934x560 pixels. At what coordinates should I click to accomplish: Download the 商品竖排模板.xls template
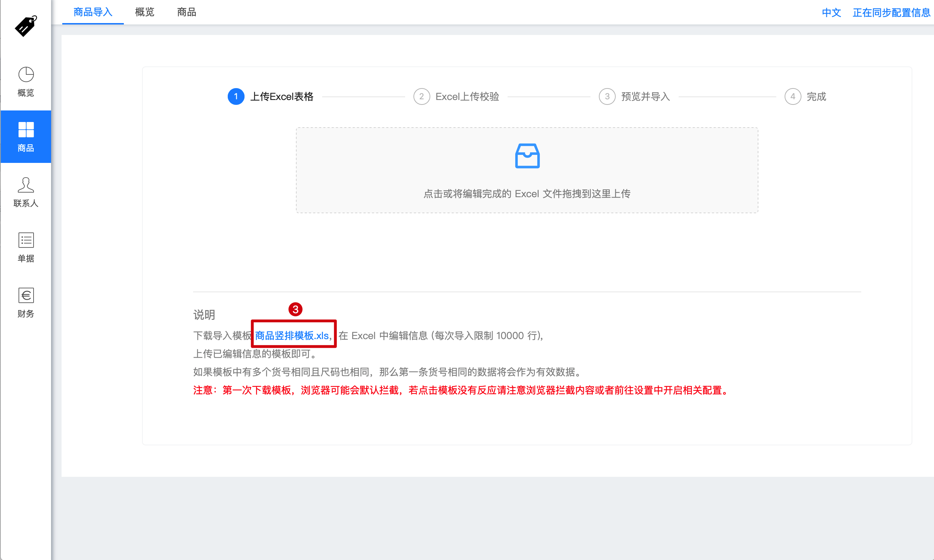coord(292,335)
